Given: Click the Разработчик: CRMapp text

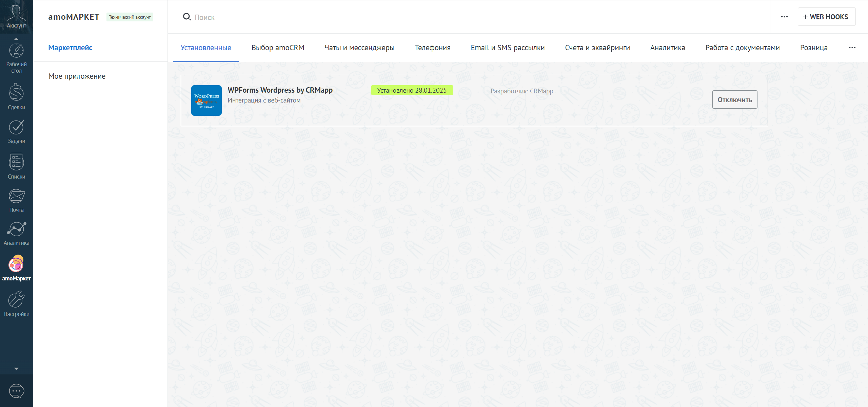Looking at the screenshot, I should tap(522, 91).
